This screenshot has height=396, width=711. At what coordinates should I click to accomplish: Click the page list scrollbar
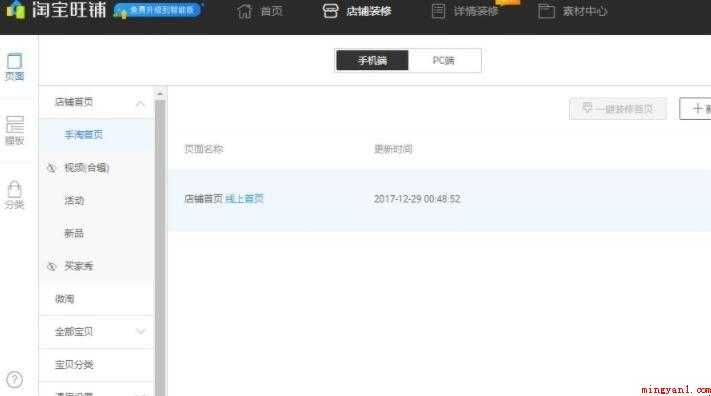(x=160, y=247)
